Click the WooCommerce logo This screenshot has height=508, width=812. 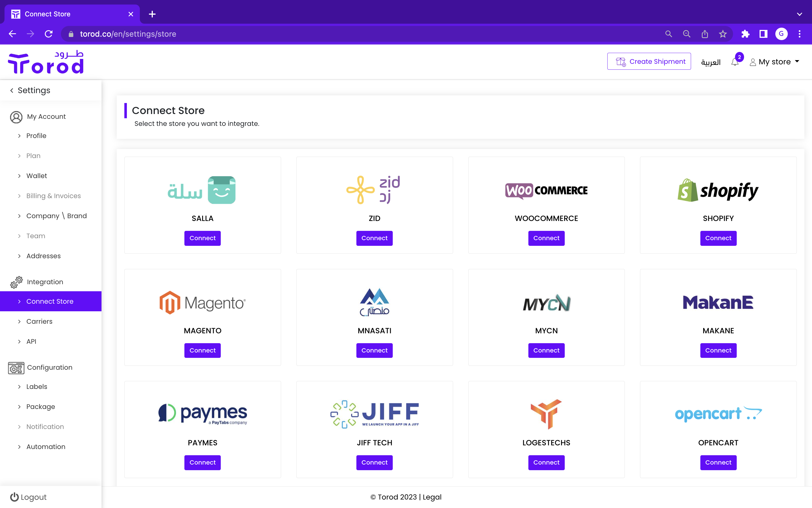[546, 190]
